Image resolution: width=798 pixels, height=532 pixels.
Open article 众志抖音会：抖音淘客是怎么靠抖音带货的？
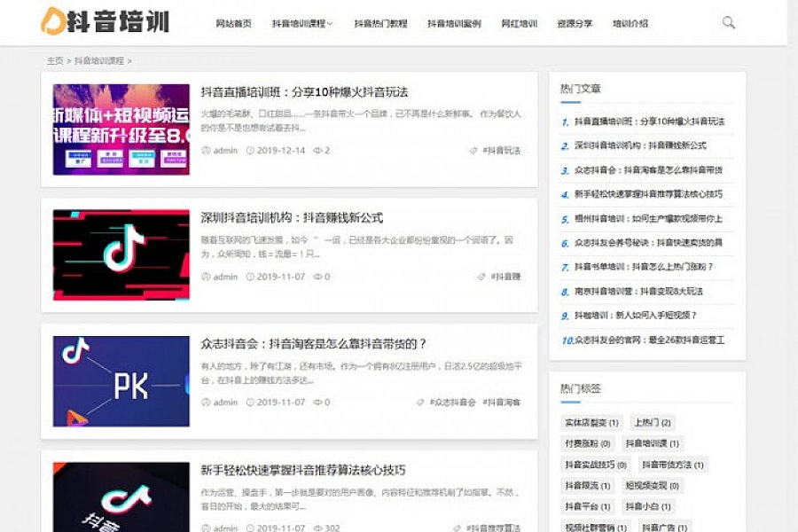coord(314,344)
